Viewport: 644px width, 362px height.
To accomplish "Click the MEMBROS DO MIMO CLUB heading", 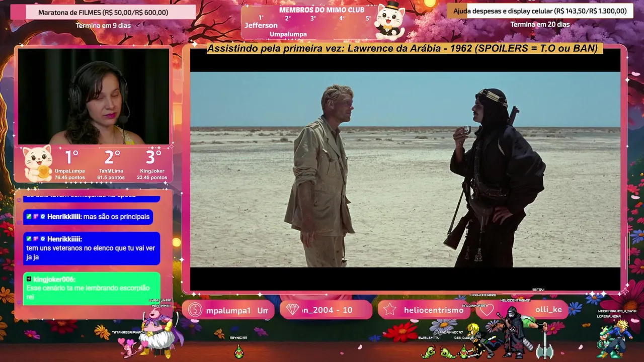I will (321, 10).
